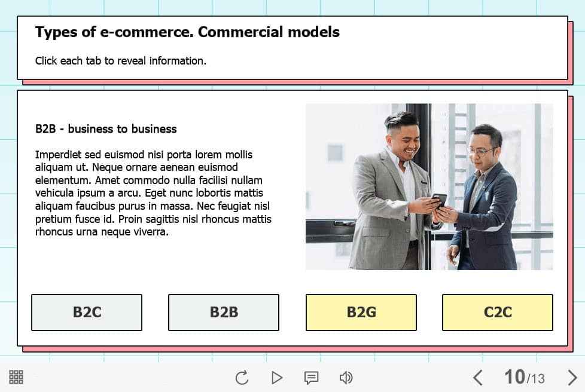
Task: Switch to the B2B tab
Action: point(224,313)
